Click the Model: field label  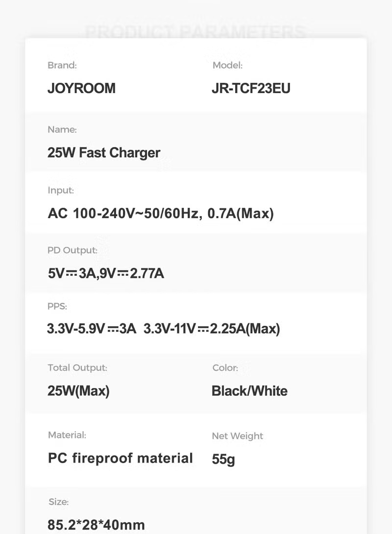coord(227,65)
